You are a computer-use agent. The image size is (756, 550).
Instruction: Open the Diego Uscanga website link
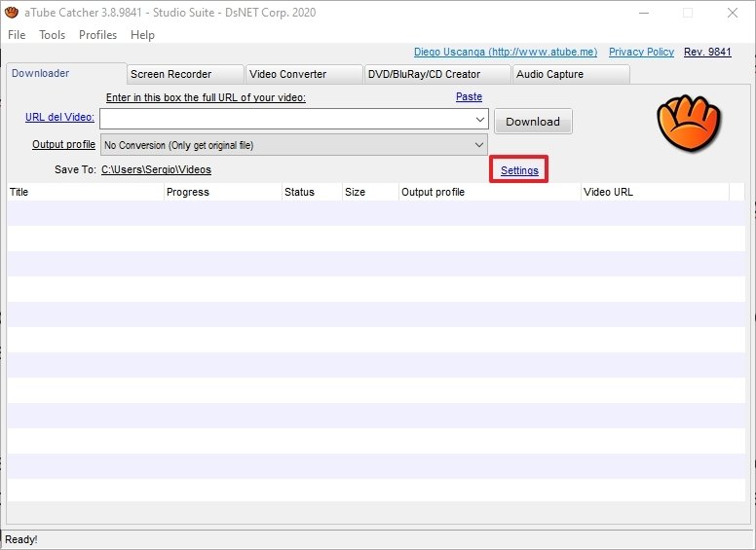click(x=506, y=52)
